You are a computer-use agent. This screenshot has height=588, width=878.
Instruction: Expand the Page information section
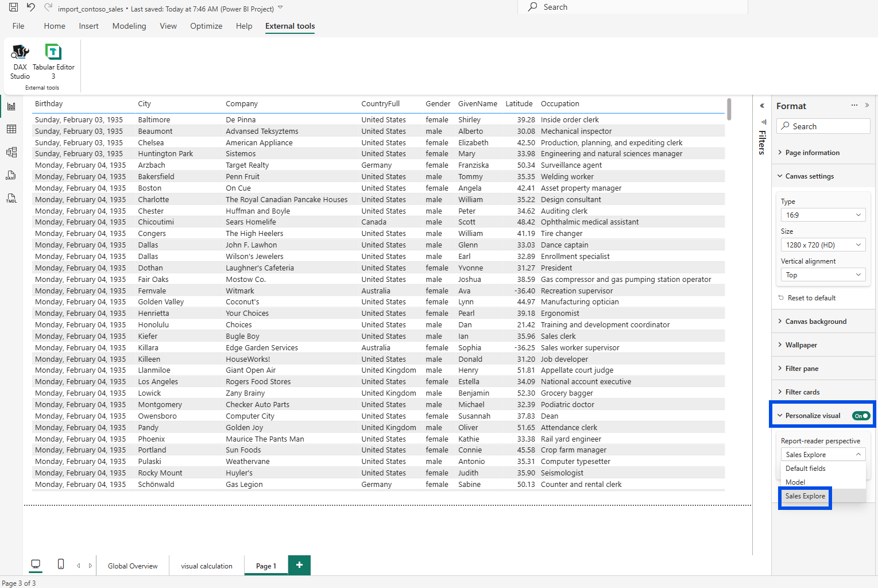click(x=823, y=153)
